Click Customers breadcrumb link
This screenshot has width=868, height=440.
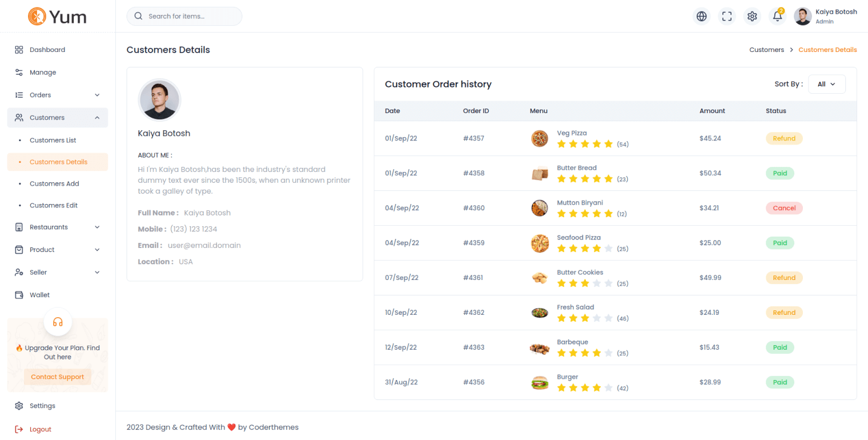click(766, 50)
